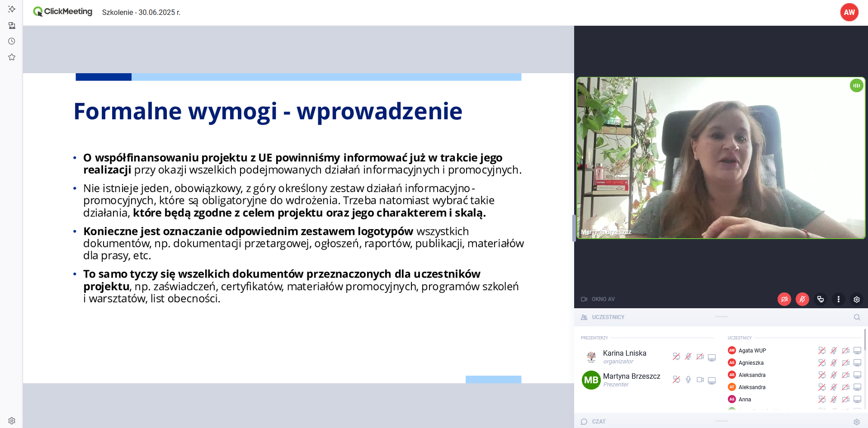Screen dimensions: 868x428
Task: Toggle your camera in the AV window bar
Action: 784,299
